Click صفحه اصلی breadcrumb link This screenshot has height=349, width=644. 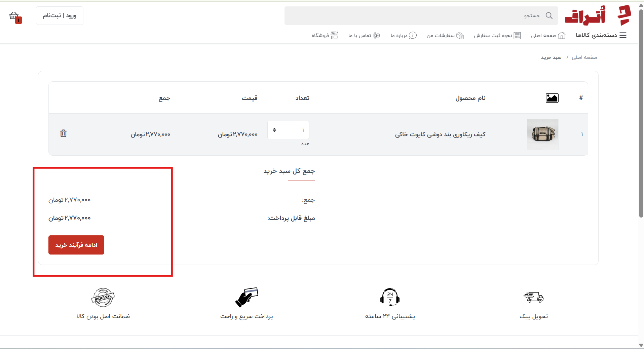584,57
